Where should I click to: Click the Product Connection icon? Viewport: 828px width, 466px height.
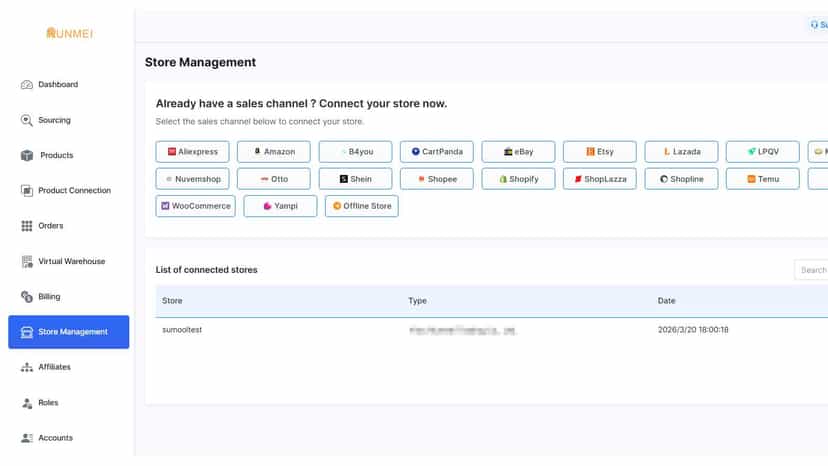[26, 191]
